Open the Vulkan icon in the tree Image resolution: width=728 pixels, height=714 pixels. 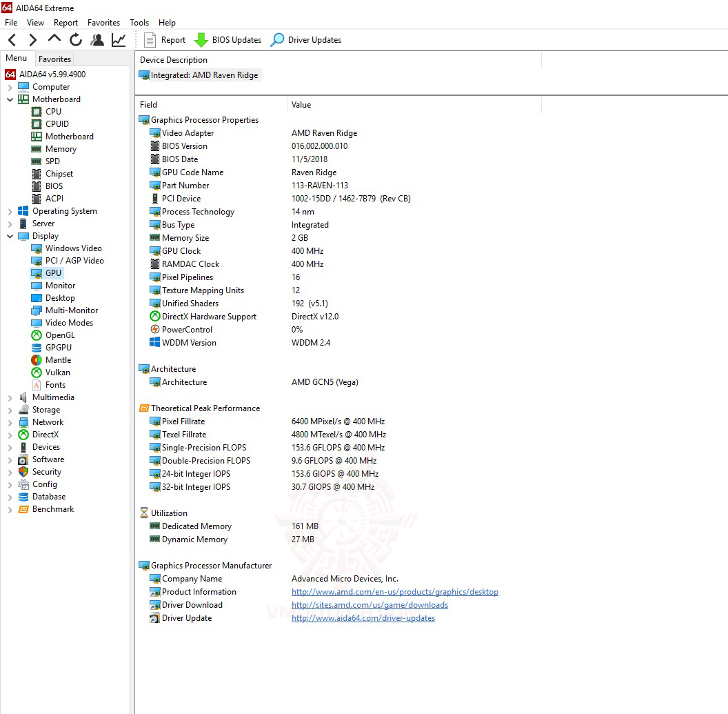click(37, 373)
